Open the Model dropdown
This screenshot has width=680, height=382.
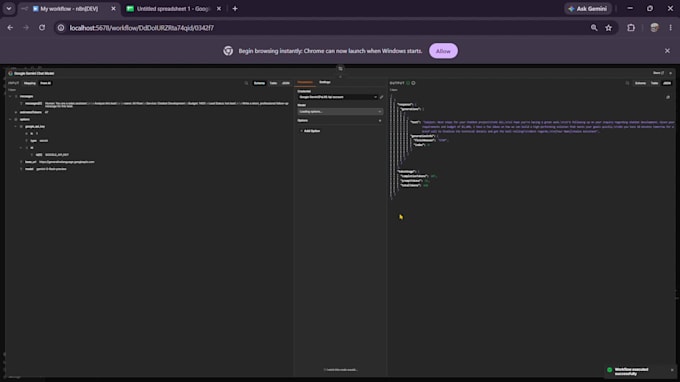pyautogui.click(x=340, y=111)
